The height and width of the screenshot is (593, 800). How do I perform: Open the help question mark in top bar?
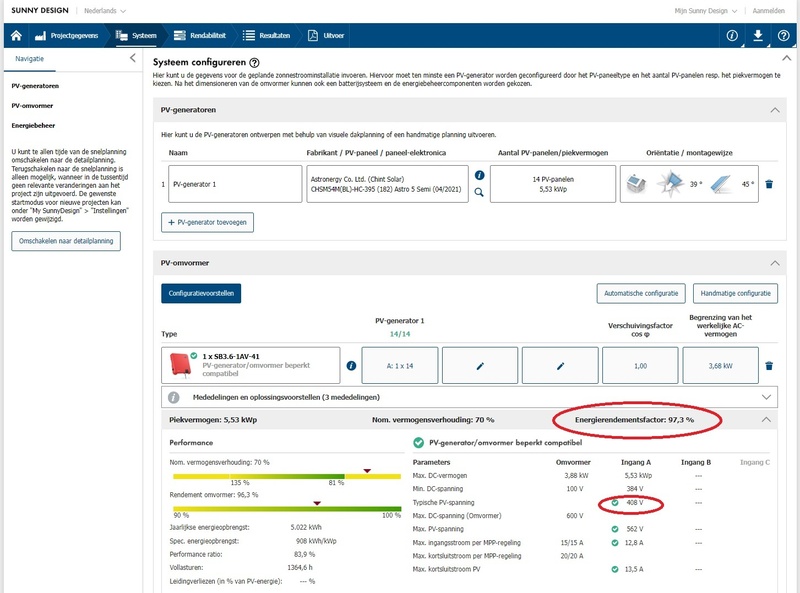click(x=784, y=35)
